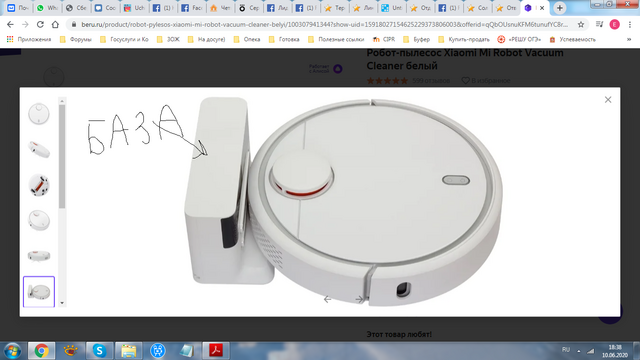640x360 pixels.
Task: Open the browser home page
Action: tap(55, 24)
